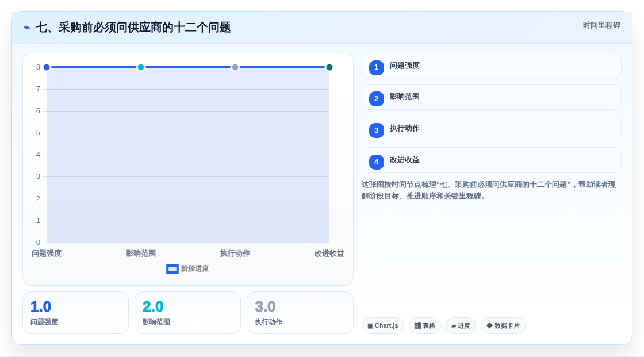Click the blue lightning icon beside the heading

coord(27,28)
